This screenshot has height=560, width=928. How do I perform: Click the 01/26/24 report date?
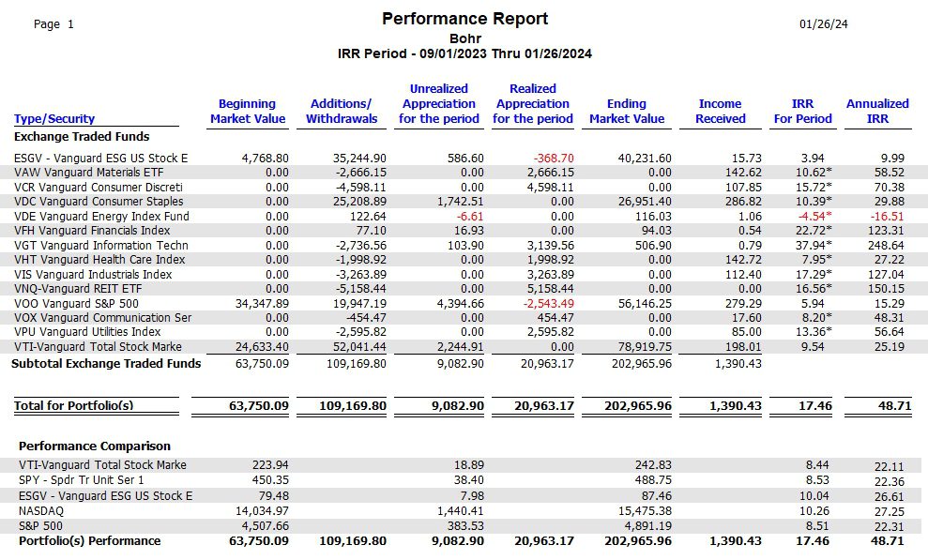point(823,24)
